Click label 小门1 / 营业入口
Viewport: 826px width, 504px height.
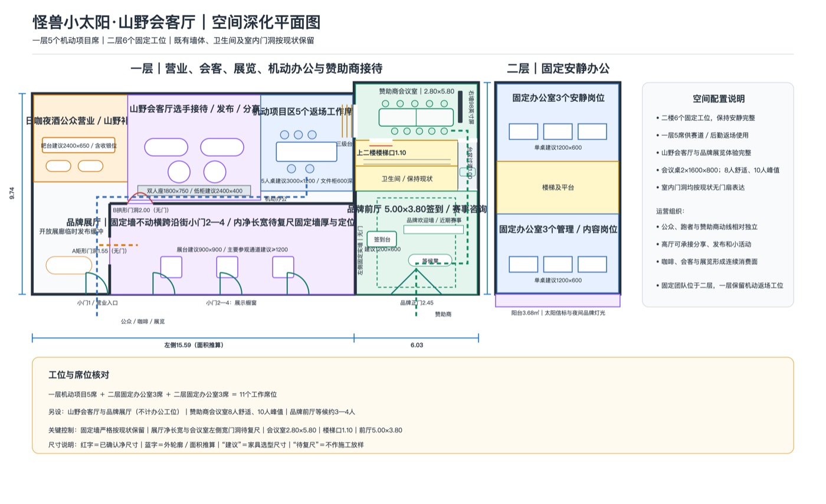click(97, 303)
